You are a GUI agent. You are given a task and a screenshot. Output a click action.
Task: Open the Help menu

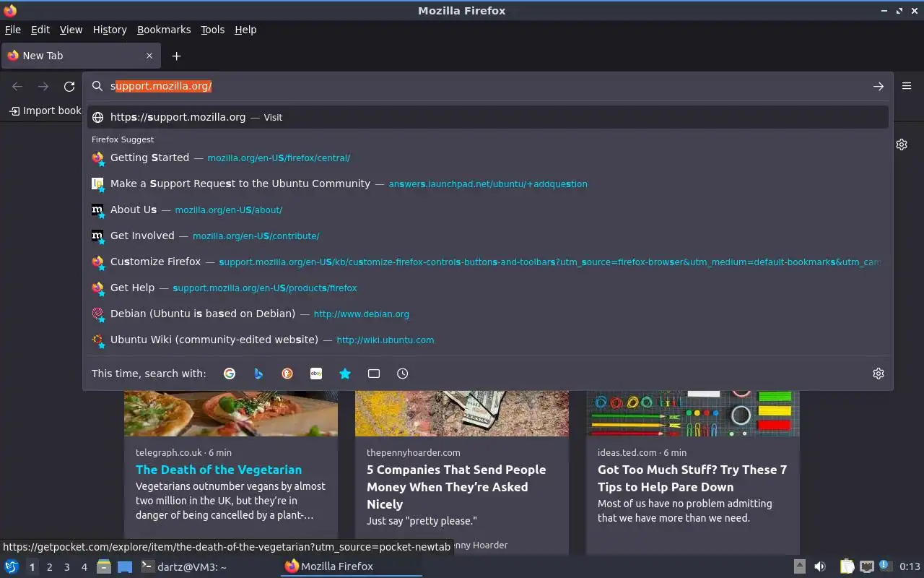245,30
